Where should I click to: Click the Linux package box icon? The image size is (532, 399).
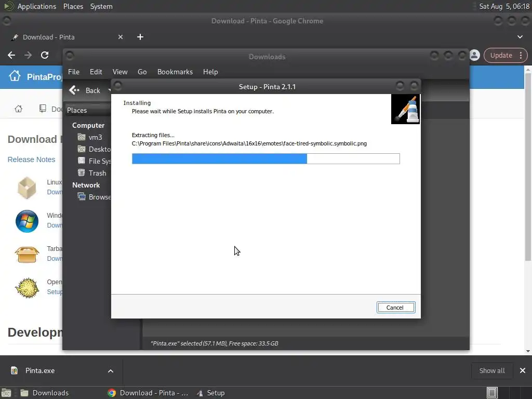click(x=27, y=188)
